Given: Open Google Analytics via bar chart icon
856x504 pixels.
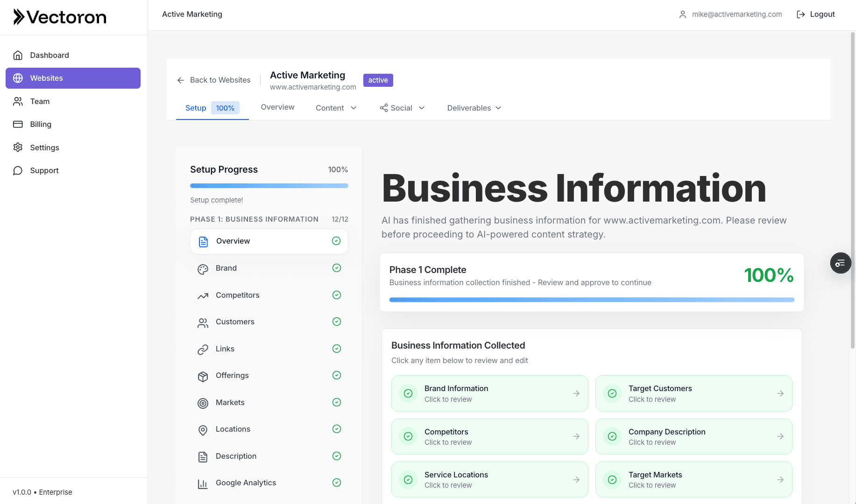Looking at the screenshot, I should point(203,483).
